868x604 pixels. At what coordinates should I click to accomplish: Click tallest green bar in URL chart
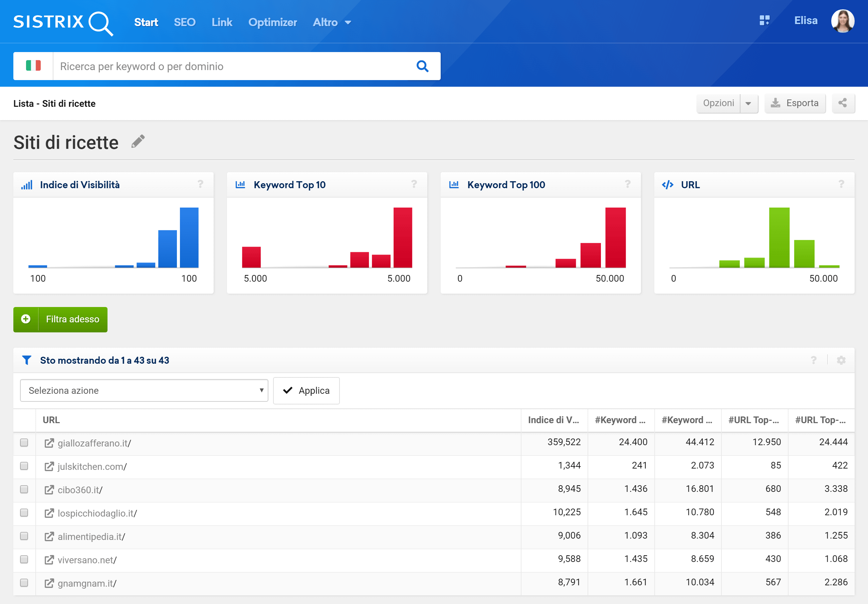point(779,237)
